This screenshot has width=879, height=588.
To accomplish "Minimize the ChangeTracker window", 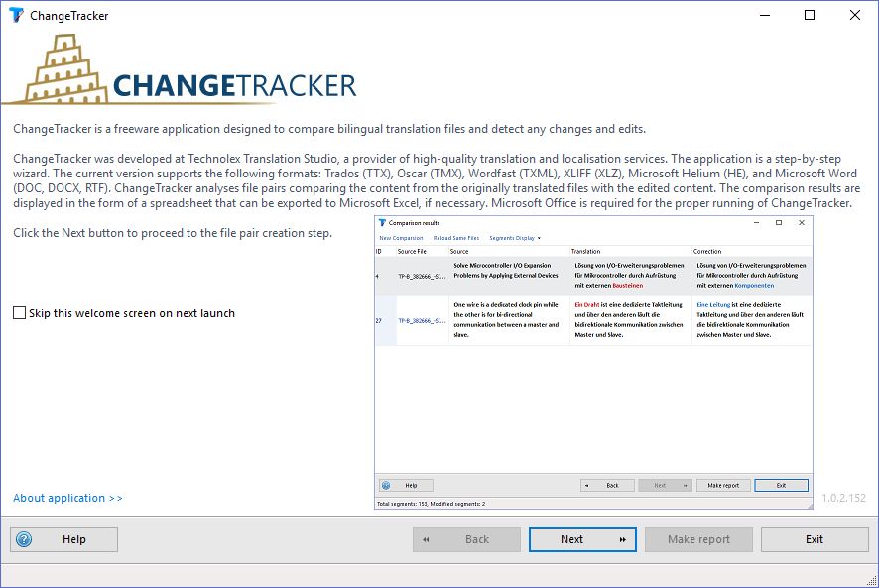I will (765, 15).
